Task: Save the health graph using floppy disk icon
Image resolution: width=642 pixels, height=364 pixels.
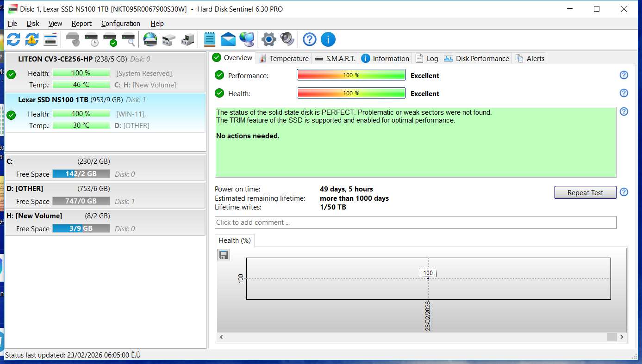Action: [x=224, y=255]
